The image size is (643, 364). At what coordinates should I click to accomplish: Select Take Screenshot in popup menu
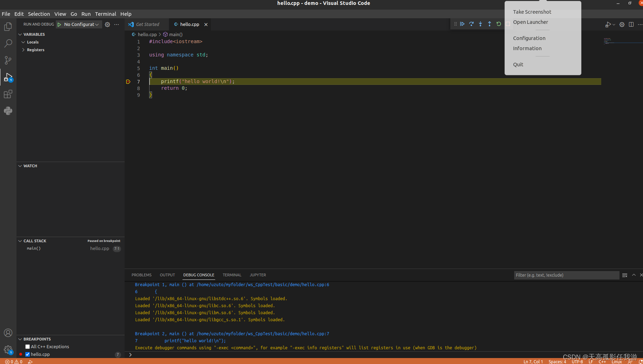[x=532, y=12]
